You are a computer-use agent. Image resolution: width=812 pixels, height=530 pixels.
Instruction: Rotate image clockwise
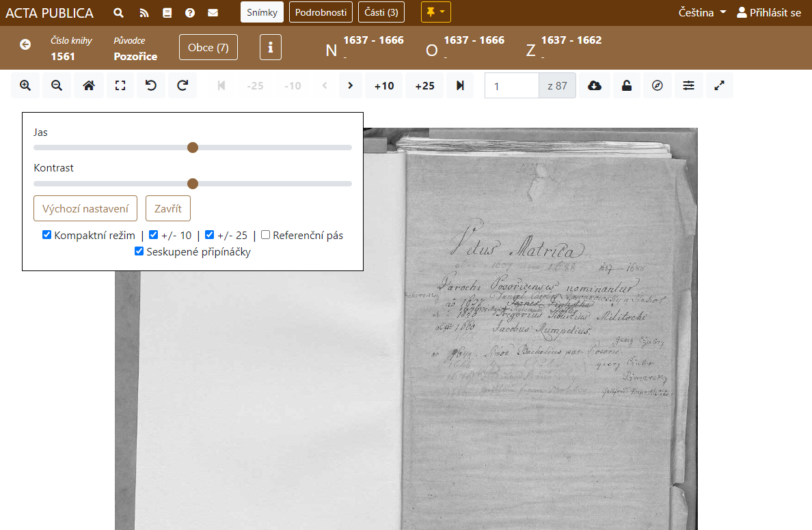tap(182, 86)
